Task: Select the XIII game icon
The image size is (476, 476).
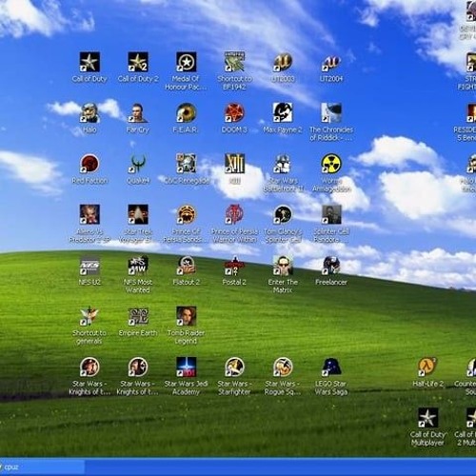Action: 234,164
